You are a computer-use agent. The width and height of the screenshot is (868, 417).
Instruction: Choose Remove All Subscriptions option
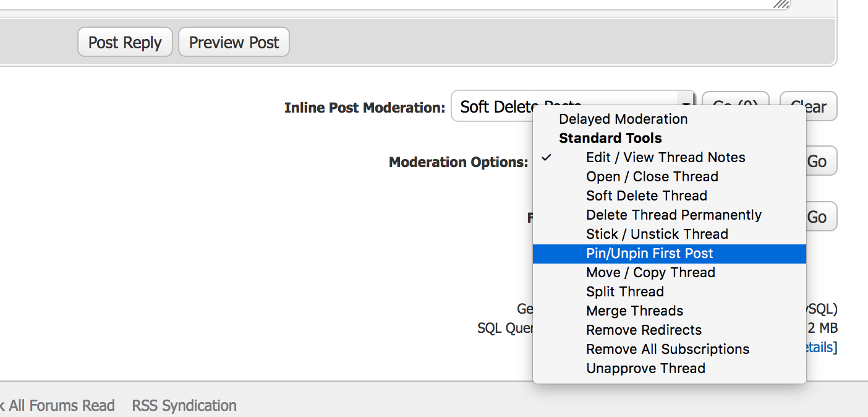(x=667, y=349)
